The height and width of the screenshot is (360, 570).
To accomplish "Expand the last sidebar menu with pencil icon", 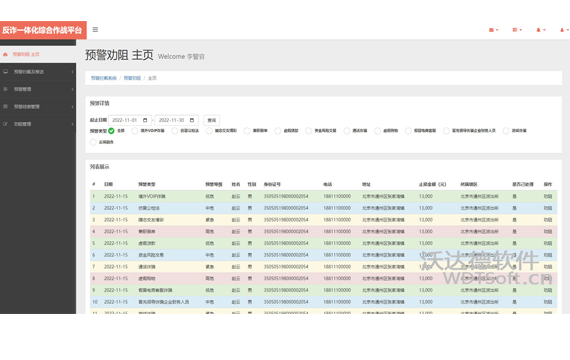I will [38, 124].
